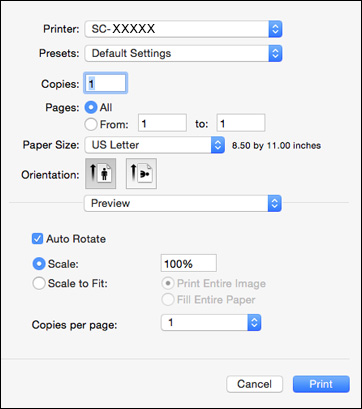Open the Preview options pop-up menu
Image resolution: width=362 pixels, height=409 pixels.
click(183, 203)
